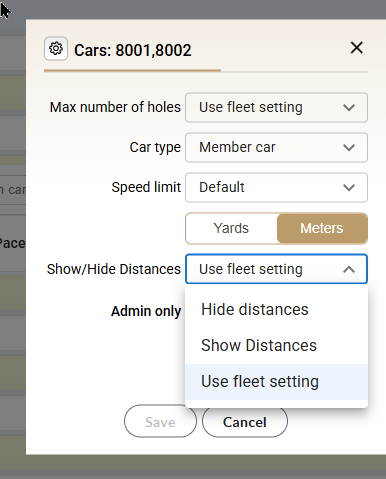The image size is (386, 479).
Task: Click the Car type label
Action: (155, 147)
